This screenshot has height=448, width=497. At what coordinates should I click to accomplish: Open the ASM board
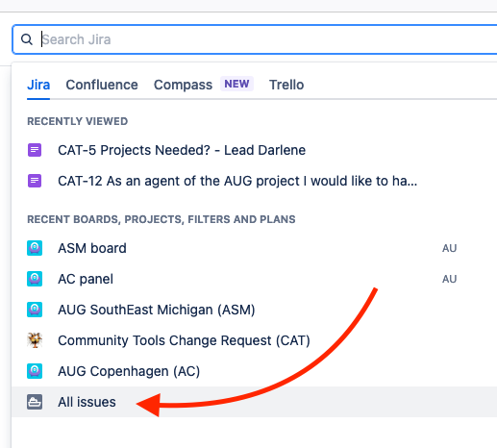pyautogui.click(x=92, y=248)
